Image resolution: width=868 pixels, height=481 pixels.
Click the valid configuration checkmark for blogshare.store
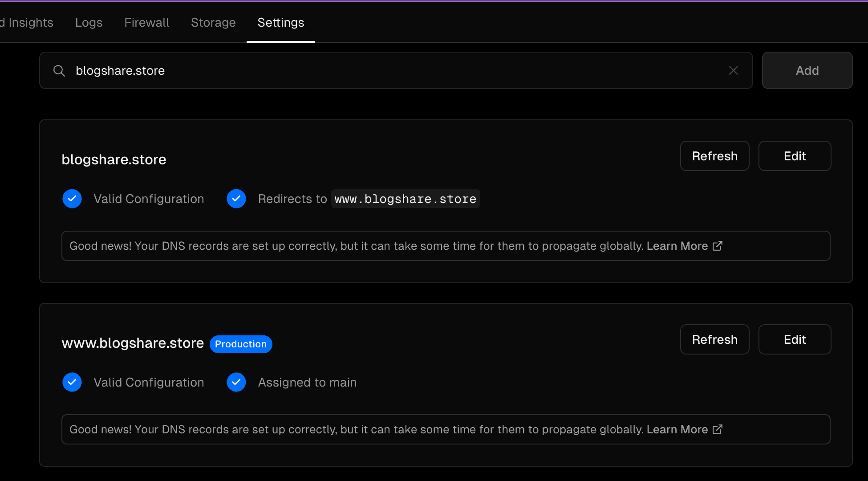pyautogui.click(x=71, y=199)
